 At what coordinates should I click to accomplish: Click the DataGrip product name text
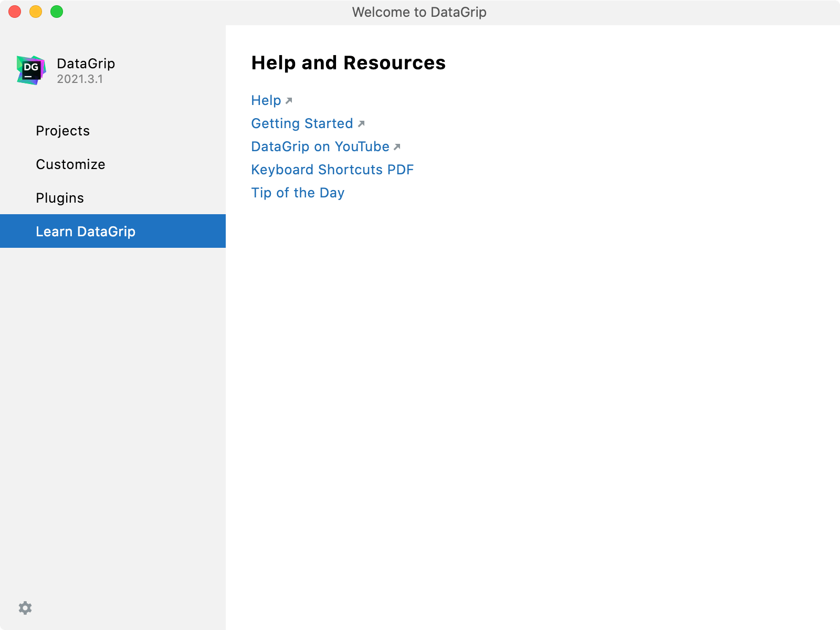tap(86, 64)
